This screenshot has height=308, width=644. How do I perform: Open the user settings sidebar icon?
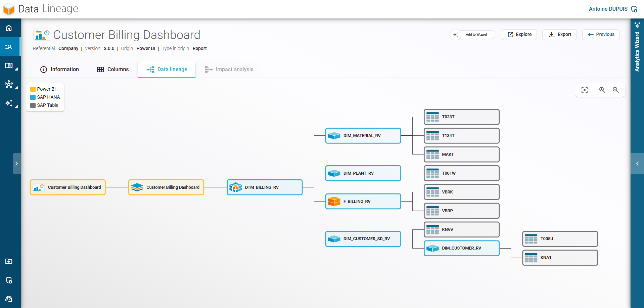(x=9, y=280)
